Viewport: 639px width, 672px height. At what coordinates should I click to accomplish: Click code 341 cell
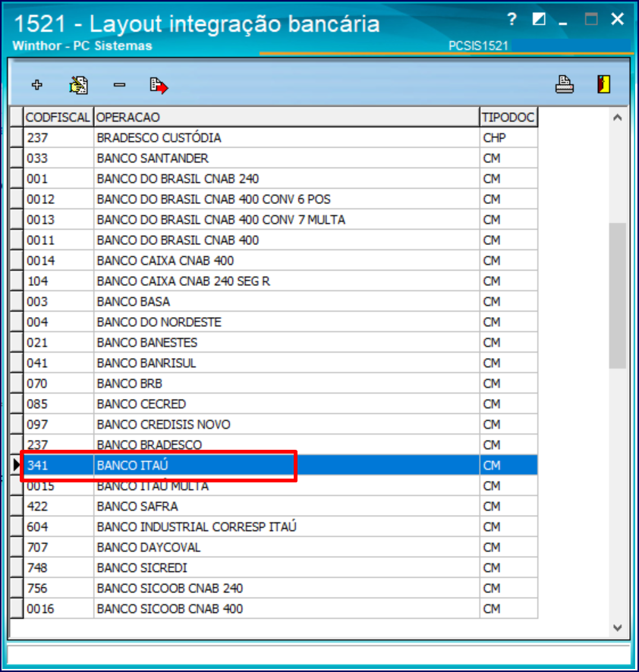pyautogui.click(x=58, y=466)
